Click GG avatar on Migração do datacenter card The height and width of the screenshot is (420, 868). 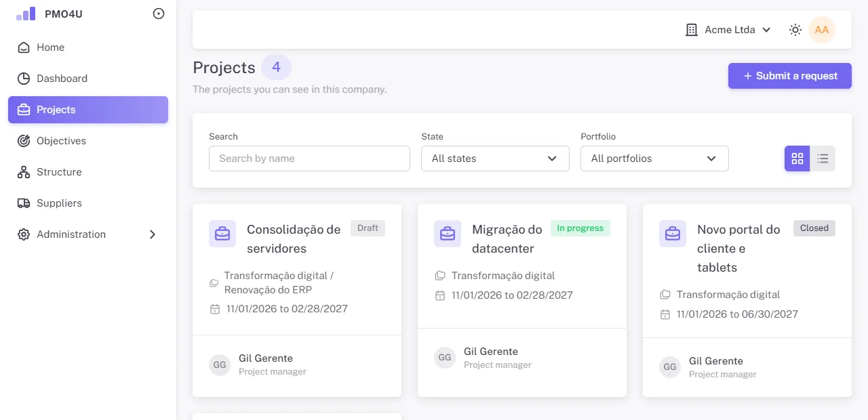point(445,358)
